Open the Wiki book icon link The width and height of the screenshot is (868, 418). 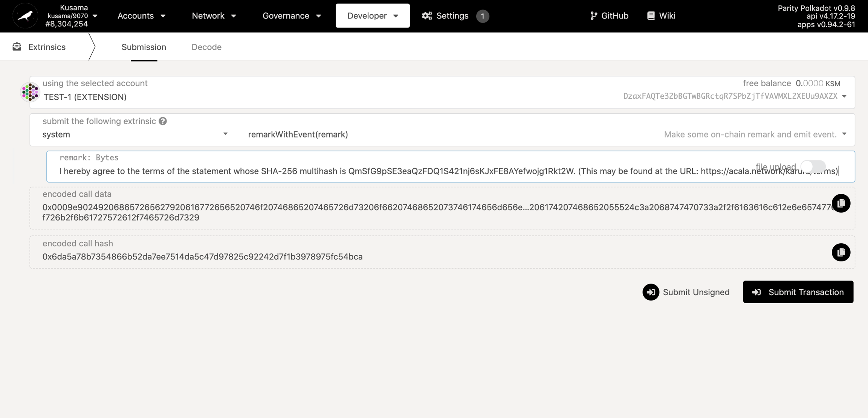click(x=651, y=16)
